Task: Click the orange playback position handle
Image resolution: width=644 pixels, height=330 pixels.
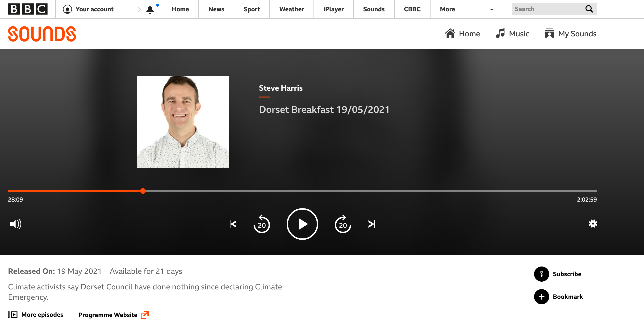Action: click(143, 191)
